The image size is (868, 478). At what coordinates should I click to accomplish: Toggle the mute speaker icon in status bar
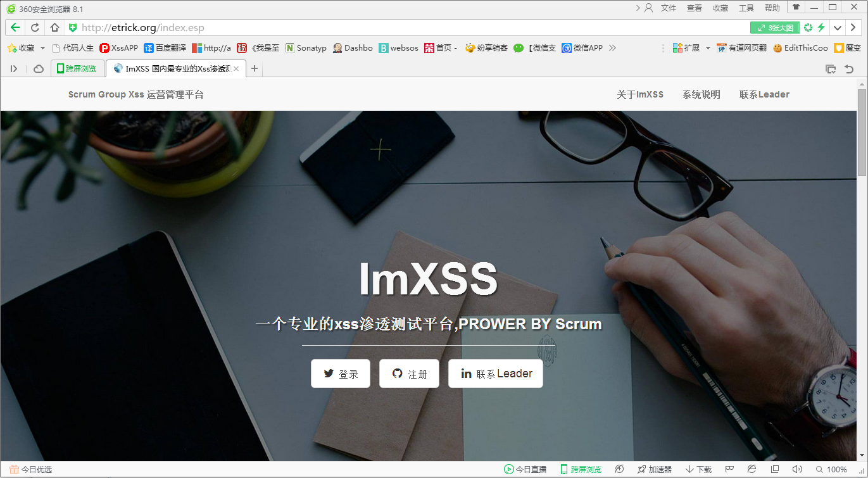point(797,469)
